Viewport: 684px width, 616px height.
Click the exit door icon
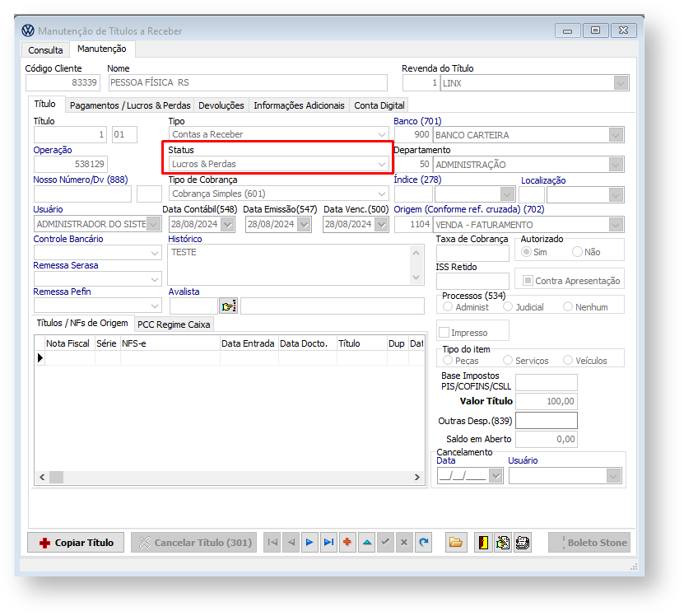tap(483, 542)
